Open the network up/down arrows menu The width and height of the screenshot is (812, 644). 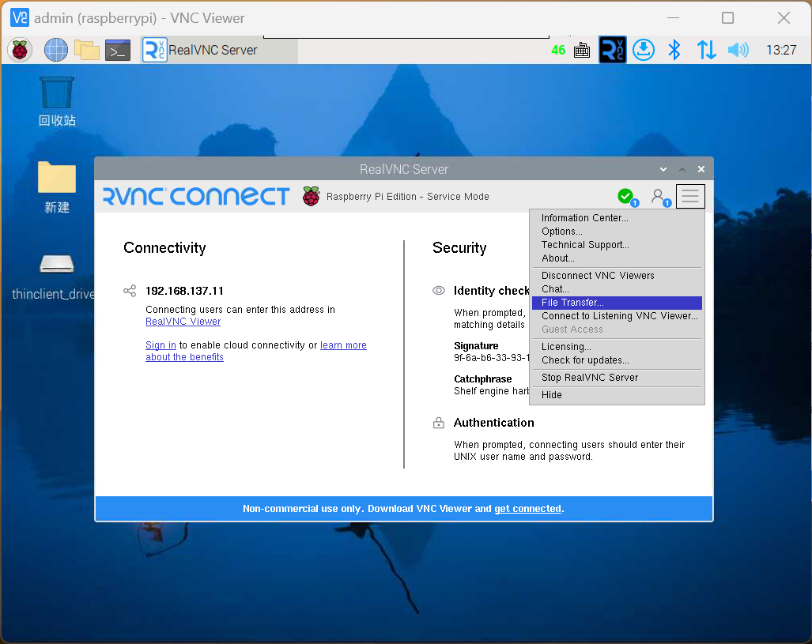click(x=706, y=51)
